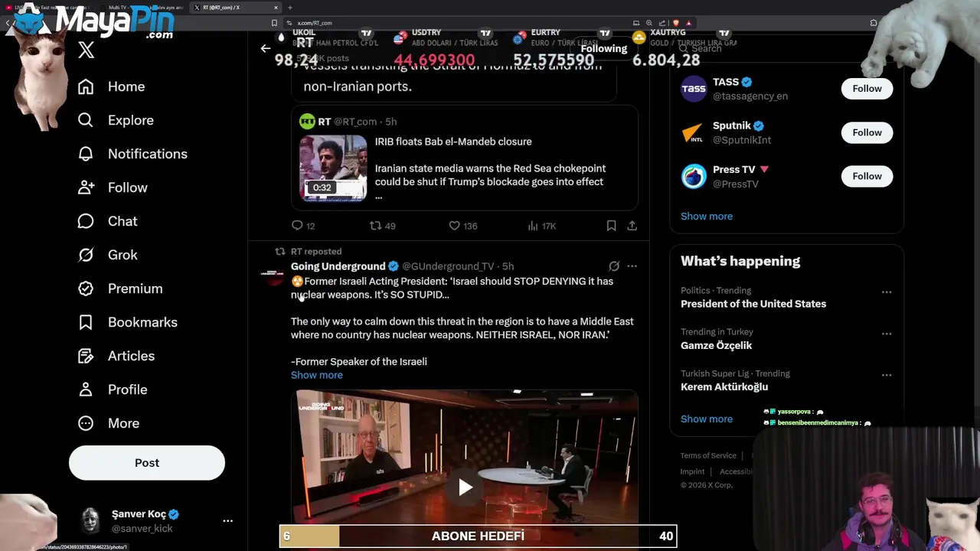Open Grok in the sidebar
Screen dimensions: 980x551
pyautogui.click(x=108, y=255)
